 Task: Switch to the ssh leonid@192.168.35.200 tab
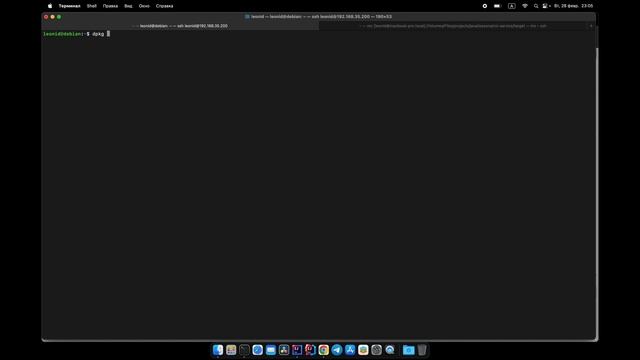click(180, 26)
